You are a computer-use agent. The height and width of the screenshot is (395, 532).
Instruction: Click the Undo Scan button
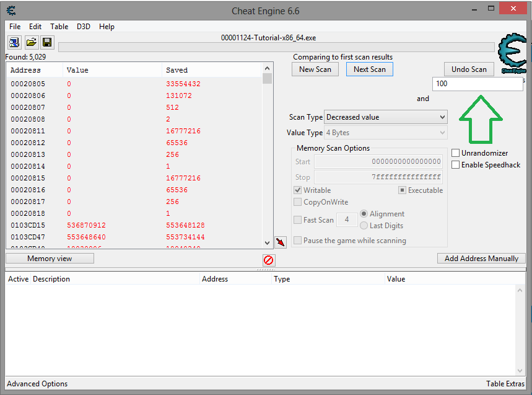point(469,69)
